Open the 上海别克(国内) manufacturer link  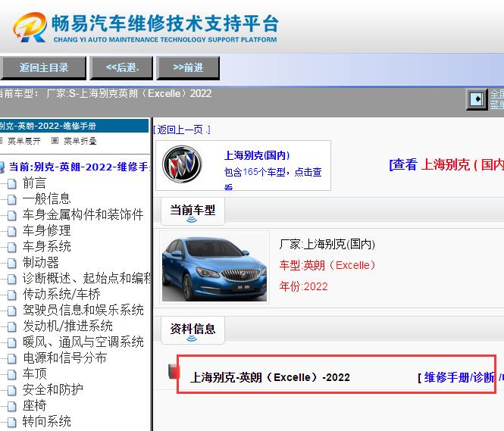[257, 155]
